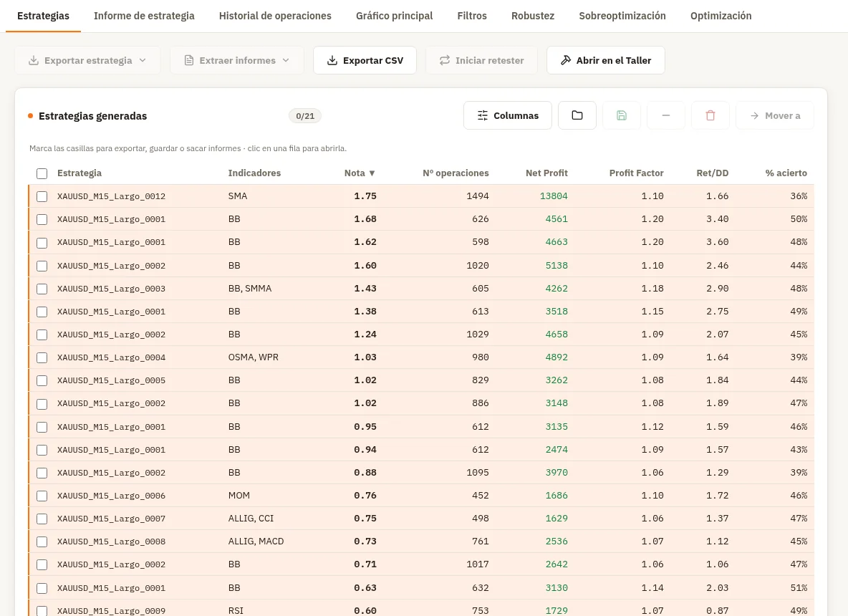Click the red trash delete icon
Viewport: 848px width, 616px height.
coord(710,115)
